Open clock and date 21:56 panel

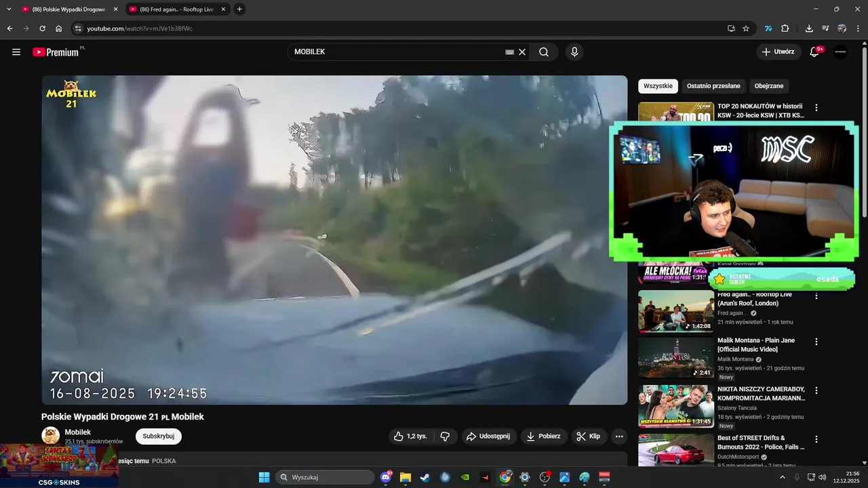pyautogui.click(x=848, y=476)
